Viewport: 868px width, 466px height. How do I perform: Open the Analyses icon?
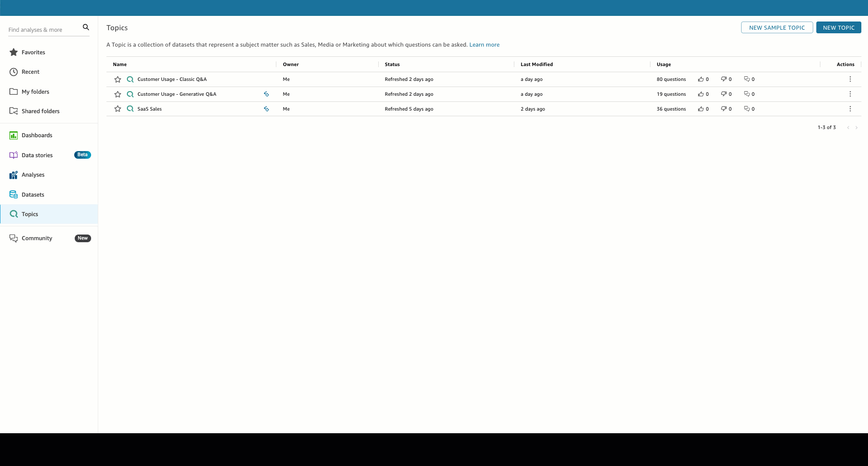click(x=13, y=175)
